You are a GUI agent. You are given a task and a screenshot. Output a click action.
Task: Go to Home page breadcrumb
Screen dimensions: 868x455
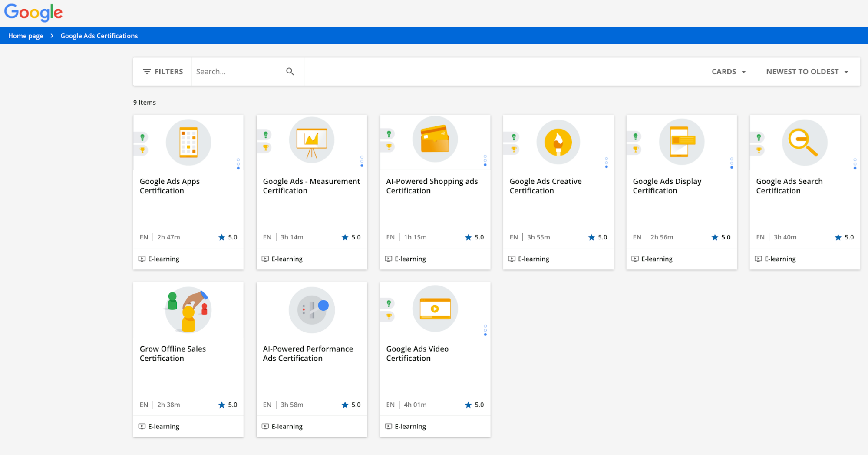coord(26,36)
